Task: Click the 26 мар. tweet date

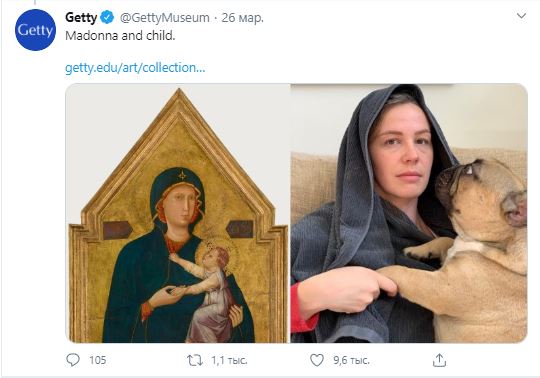Action: coord(242,18)
